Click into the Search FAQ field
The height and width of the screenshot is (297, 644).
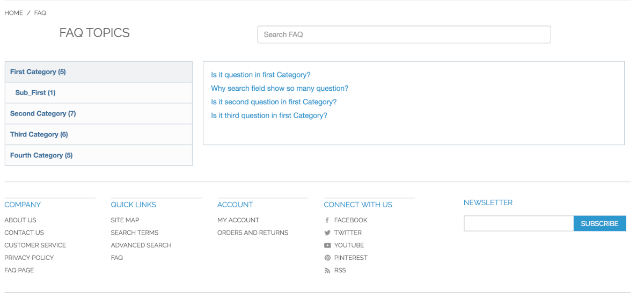(x=404, y=34)
